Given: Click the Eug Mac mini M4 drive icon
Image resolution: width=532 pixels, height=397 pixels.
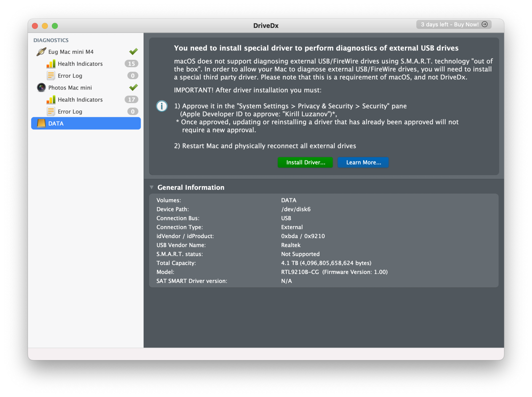Looking at the screenshot, I should 41,52.
